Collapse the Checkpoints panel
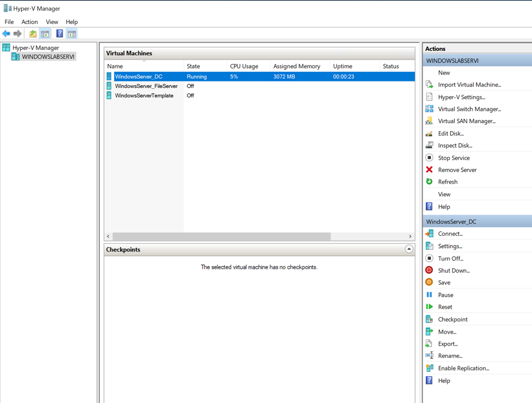Screen dimensions: 532x403 click(409, 249)
